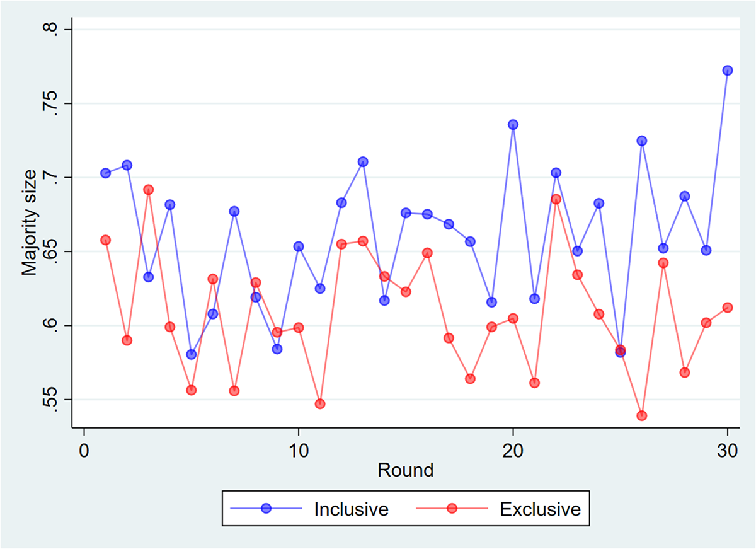This screenshot has height=549, width=756.
Task: Click the blue Inclusive legend marker
Action: (x=265, y=509)
